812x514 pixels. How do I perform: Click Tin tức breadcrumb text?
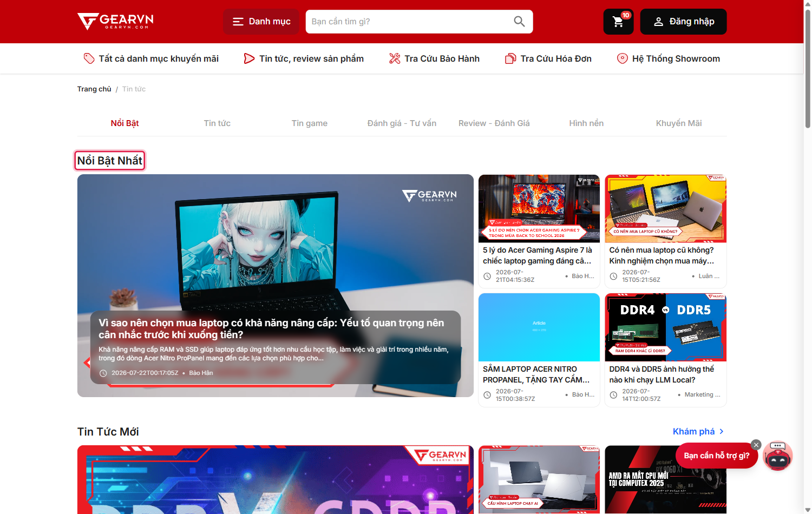(x=134, y=89)
